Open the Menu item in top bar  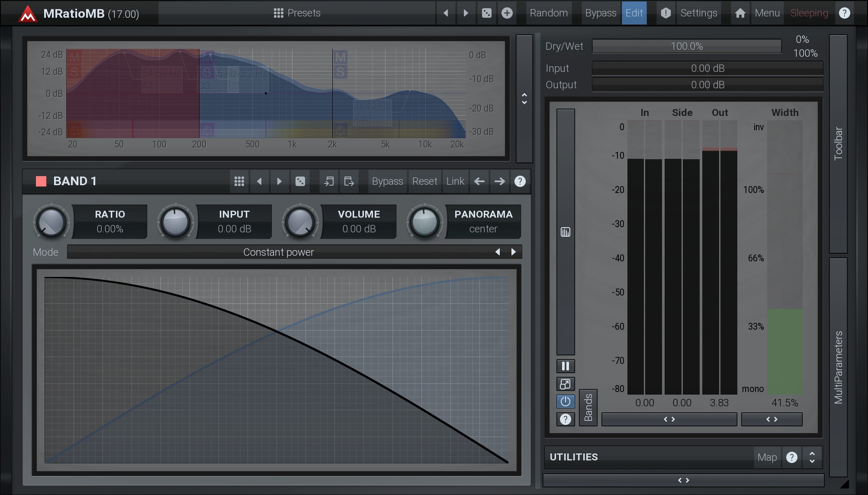coord(767,13)
